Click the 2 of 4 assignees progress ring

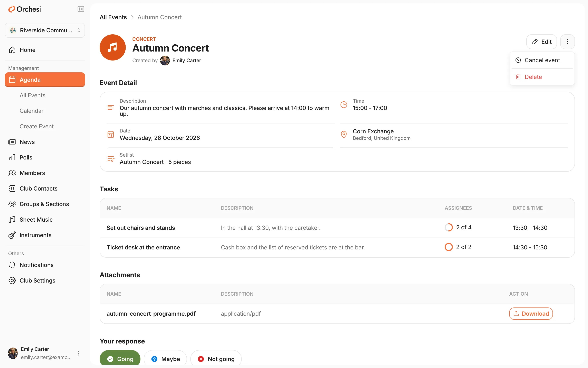(x=449, y=227)
